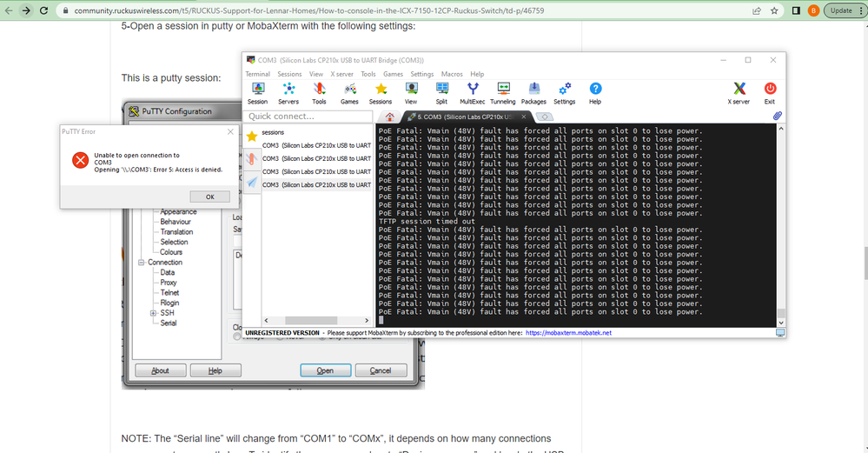This screenshot has height=453, width=868.
Task: Select the Telnet category in PuTTY tree
Action: (x=169, y=293)
